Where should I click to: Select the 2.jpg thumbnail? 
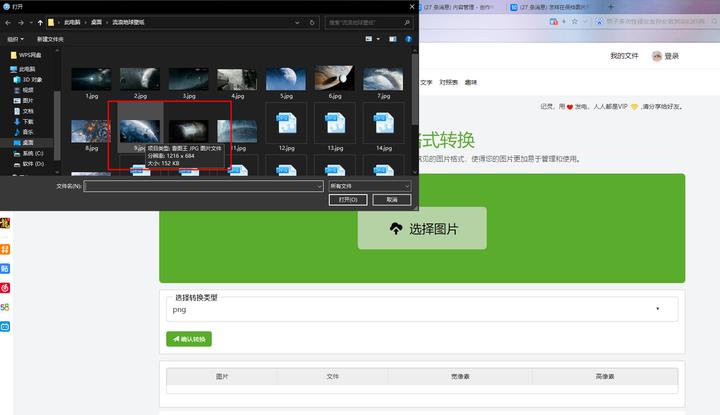point(140,79)
